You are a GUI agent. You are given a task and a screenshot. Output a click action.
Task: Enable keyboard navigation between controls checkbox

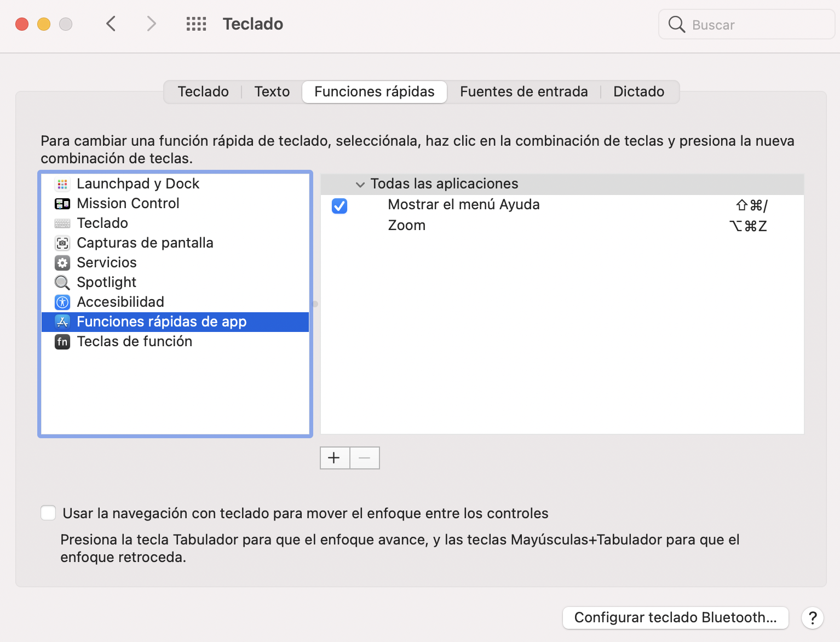tap(48, 513)
